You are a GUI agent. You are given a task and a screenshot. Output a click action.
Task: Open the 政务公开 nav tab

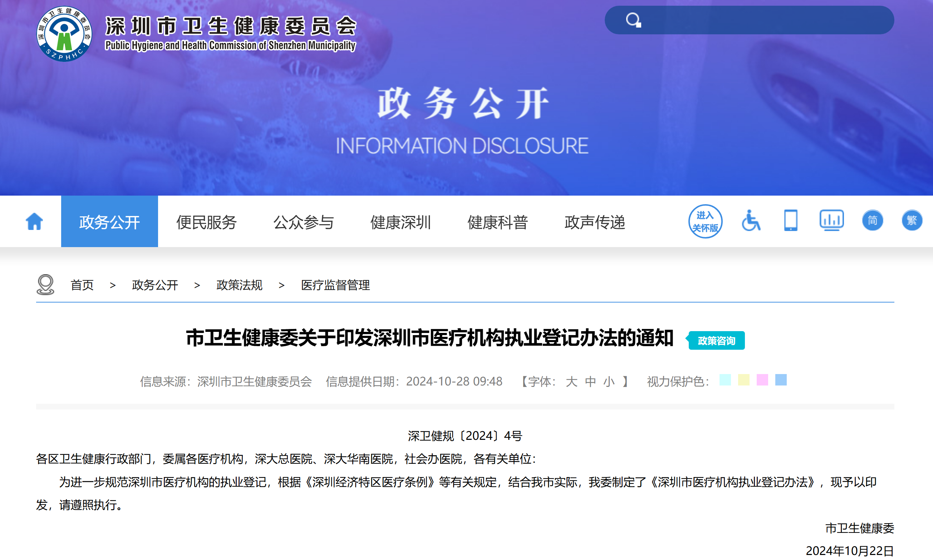point(109,221)
